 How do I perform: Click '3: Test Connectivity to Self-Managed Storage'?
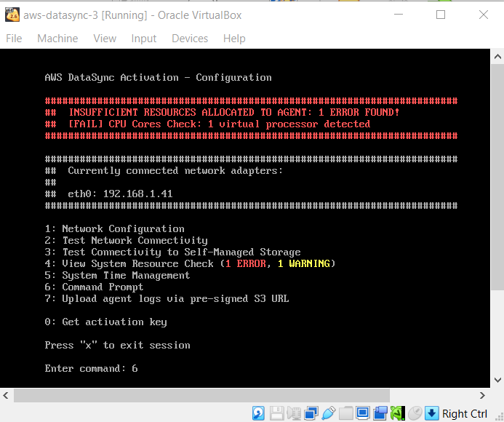(172, 252)
